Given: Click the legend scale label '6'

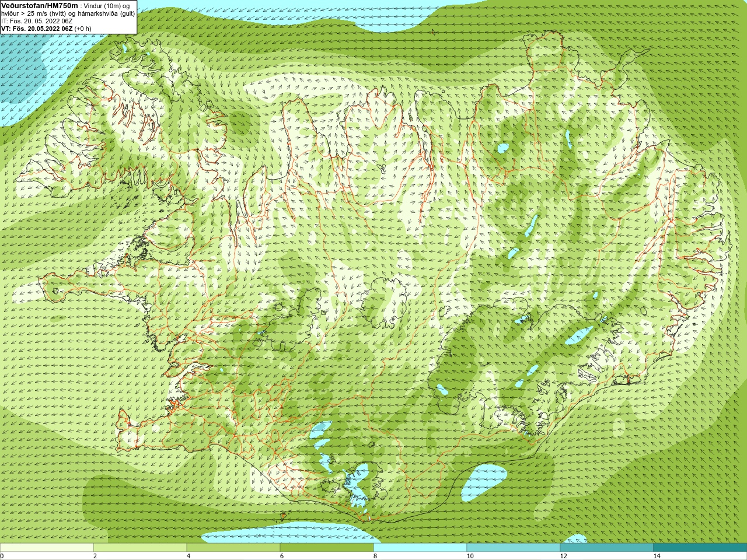Looking at the screenshot, I should 282,556.
